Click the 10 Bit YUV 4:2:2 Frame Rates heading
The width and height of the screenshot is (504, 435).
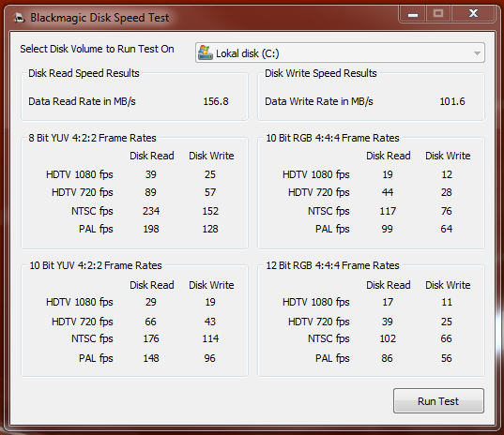(96, 265)
